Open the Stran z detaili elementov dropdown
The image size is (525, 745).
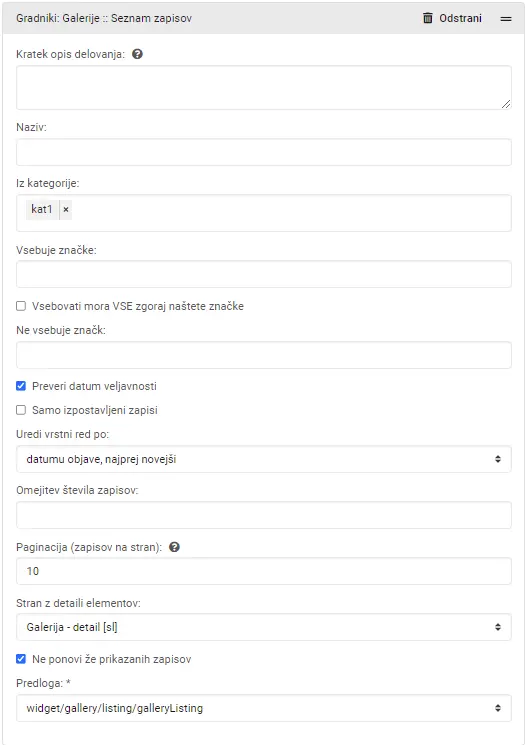click(264, 627)
